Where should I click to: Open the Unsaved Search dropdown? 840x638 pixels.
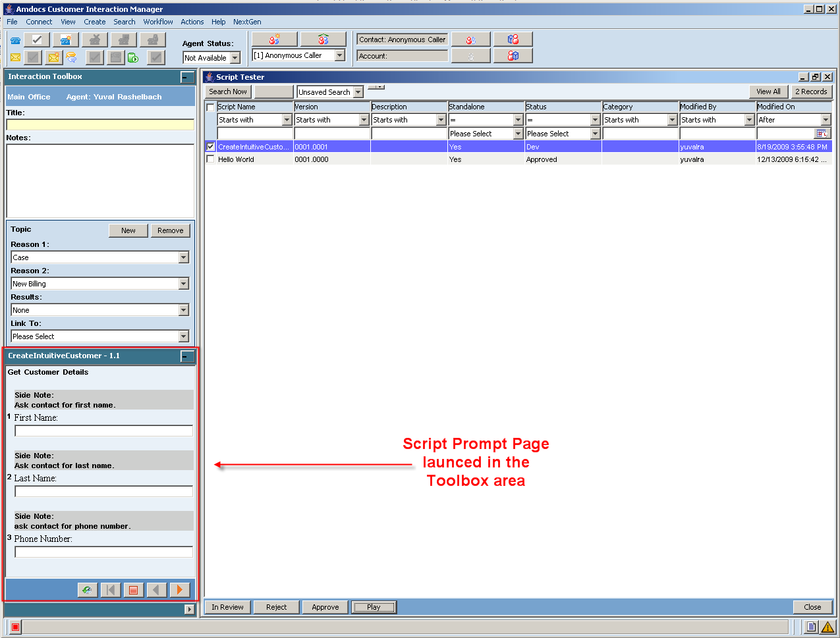358,92
